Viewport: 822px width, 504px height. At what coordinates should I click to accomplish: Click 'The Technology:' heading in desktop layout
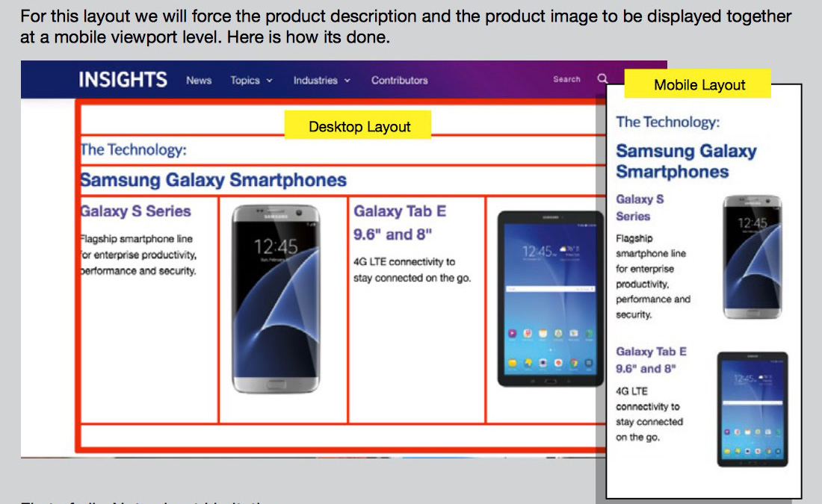coord(133,150)
